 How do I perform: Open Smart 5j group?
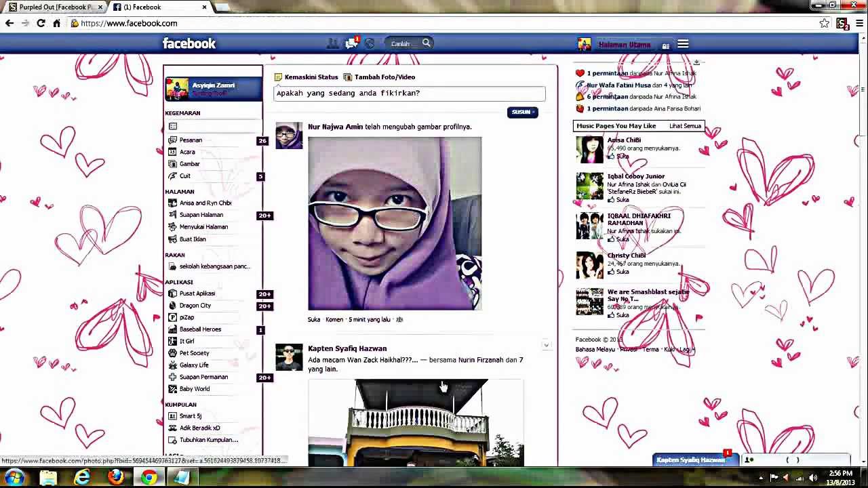point(190,416)
